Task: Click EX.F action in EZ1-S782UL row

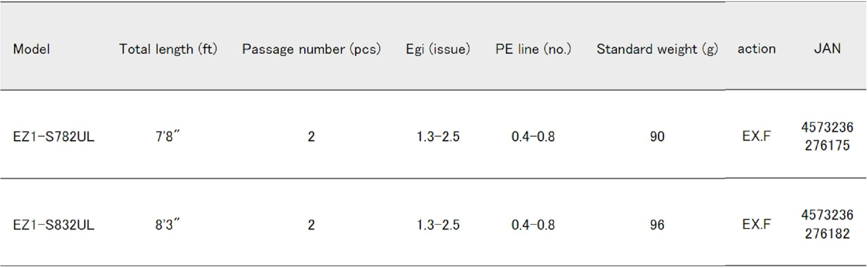Action: pyautogui.click(x=756, y=136)
